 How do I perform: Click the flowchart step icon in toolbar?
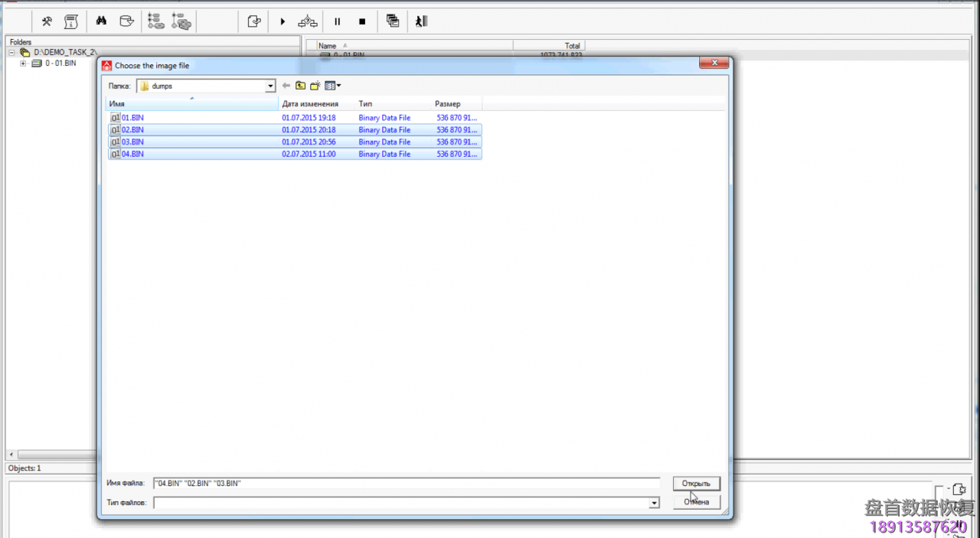point(308,21)
